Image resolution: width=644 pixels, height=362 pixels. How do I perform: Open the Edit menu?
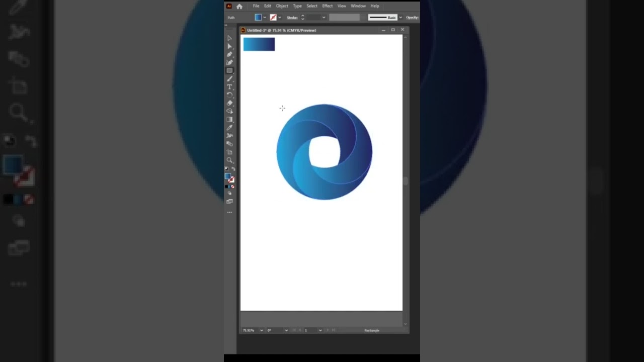point(268,6)
